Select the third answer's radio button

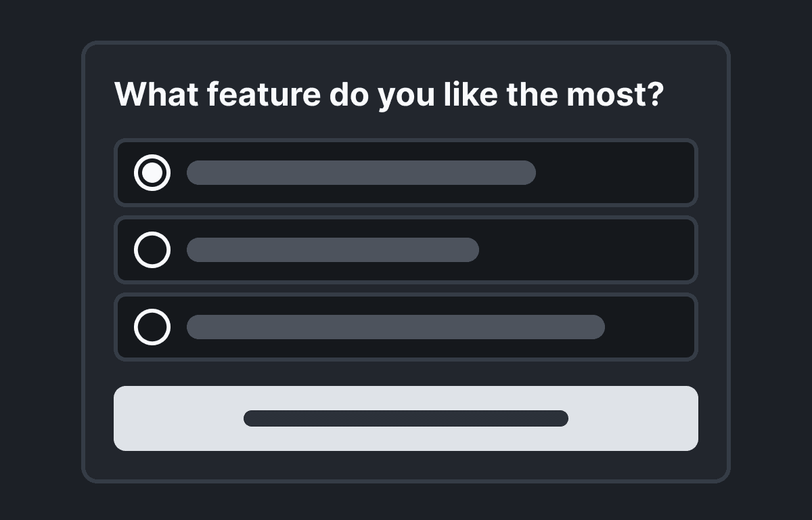pos(152,327)
